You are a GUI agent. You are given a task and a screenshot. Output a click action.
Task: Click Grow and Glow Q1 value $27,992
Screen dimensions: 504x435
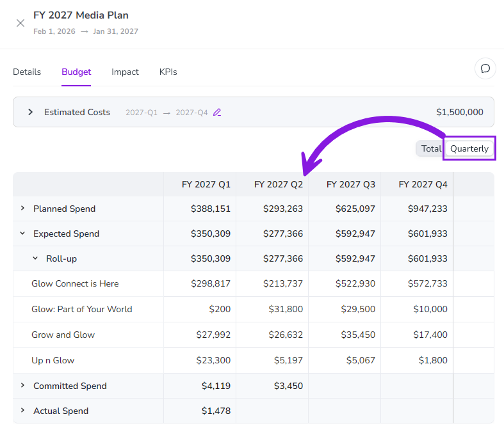[x=213, y=335]
